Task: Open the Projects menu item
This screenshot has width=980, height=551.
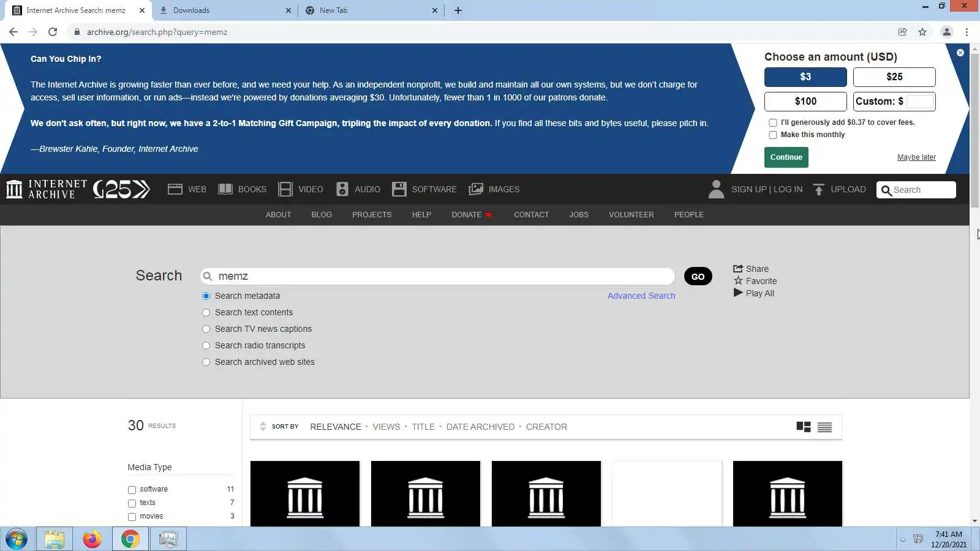Action: [372, 215]
